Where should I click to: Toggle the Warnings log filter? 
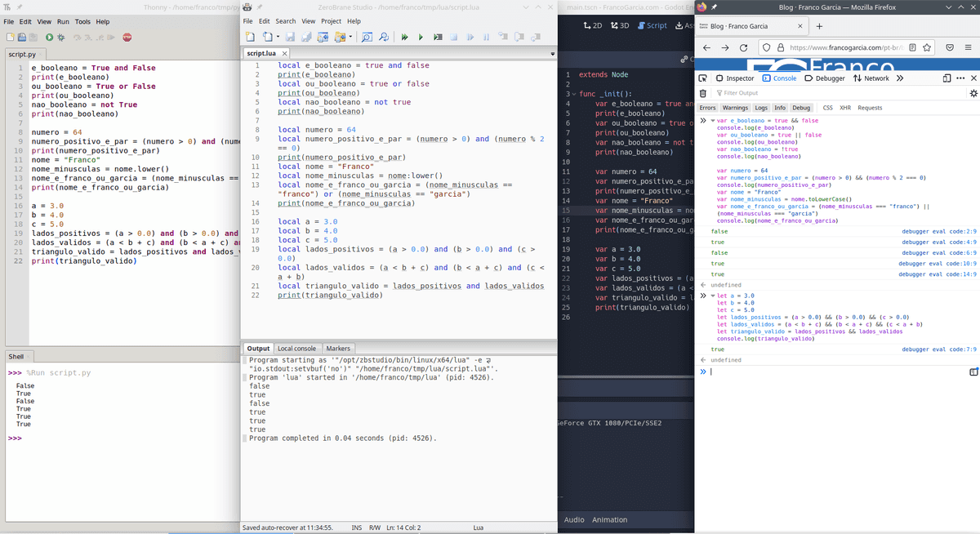click(x=735, y=108)
